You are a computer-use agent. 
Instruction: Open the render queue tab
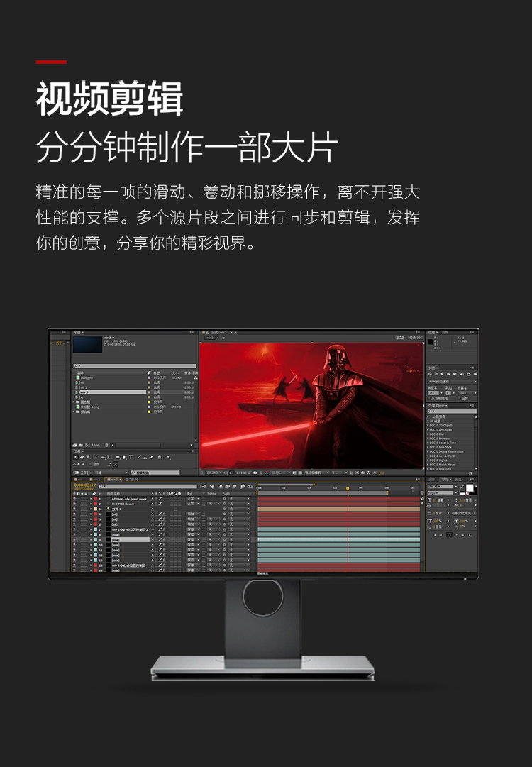(132, 480)
